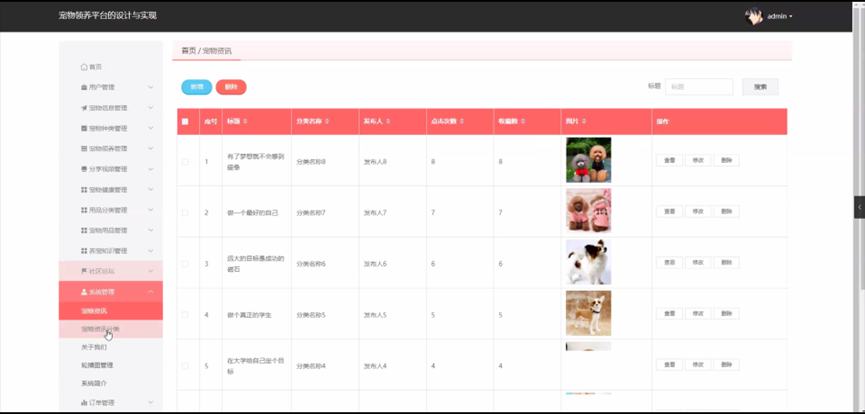
Task: Click the 宠物种类管理 sidebar icon
Action: tap(84, 128)
